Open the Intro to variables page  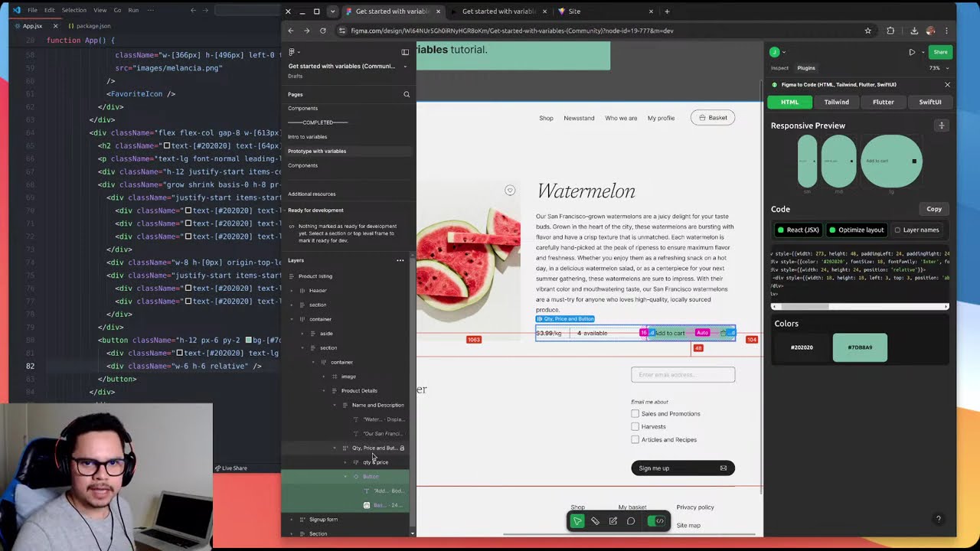click(307, 137)
